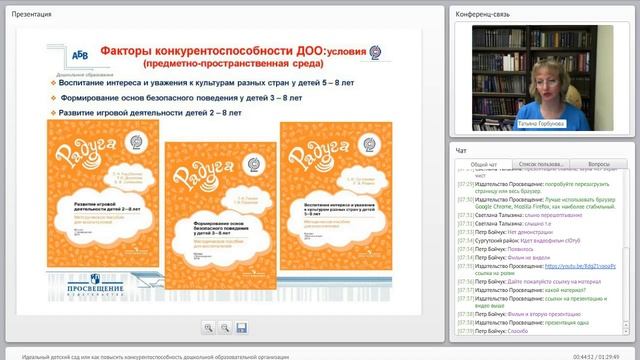Zoom out of the presentation slide
Screen dimensions: 640x360
(x=225, y=328)
